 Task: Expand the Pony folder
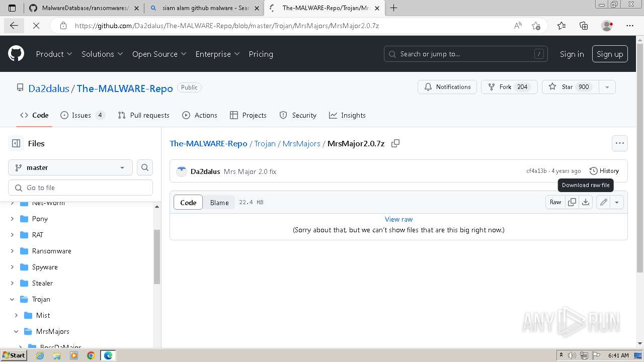[x=12, y=219]
